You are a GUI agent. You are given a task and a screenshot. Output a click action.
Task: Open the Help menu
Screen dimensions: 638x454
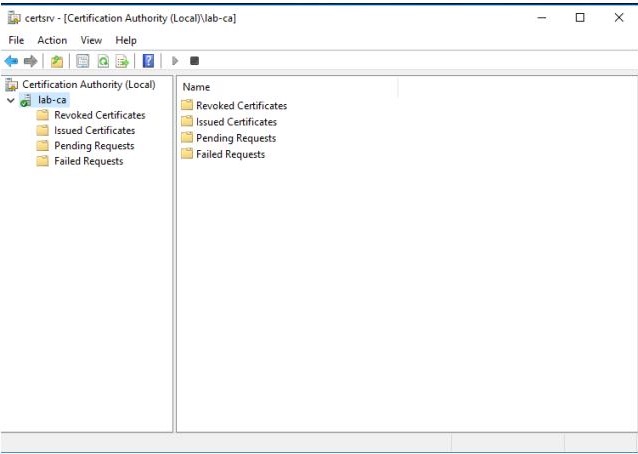tap(126, 40)
